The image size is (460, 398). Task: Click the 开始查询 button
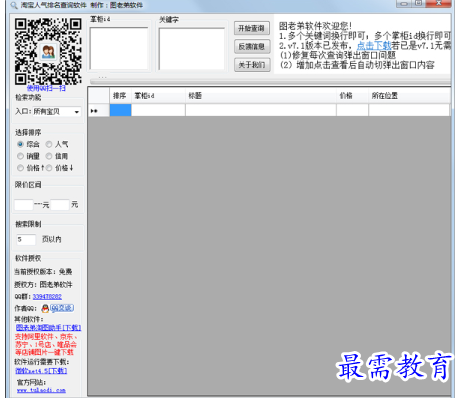click(252, 28)
